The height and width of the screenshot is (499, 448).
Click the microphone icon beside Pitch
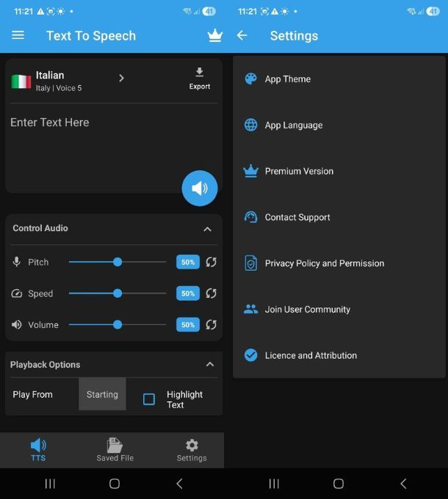click(x=17, y=262)
